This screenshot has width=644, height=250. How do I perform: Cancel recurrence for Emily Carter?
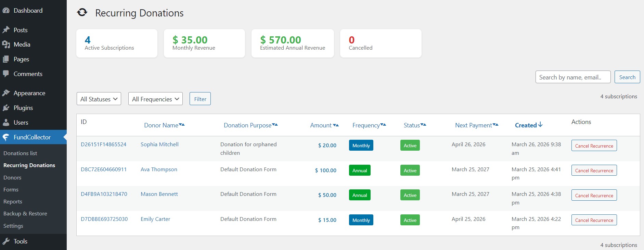coord(594,220)
